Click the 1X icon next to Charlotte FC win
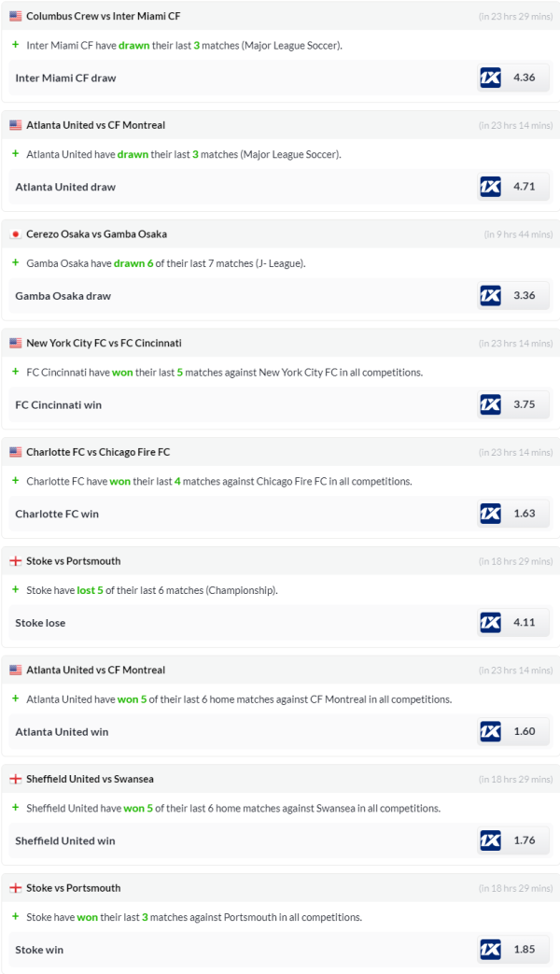560x974 pixels. coord(490,514)
